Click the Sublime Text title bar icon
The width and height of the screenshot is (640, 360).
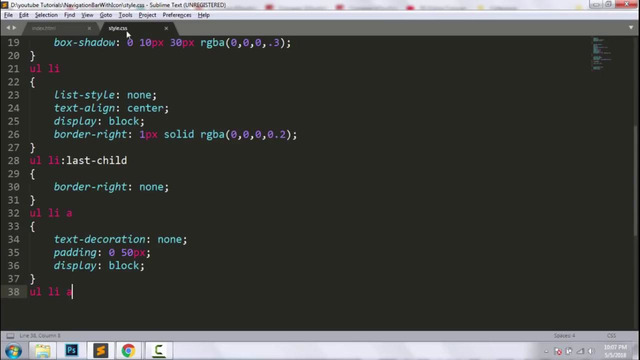4,5
